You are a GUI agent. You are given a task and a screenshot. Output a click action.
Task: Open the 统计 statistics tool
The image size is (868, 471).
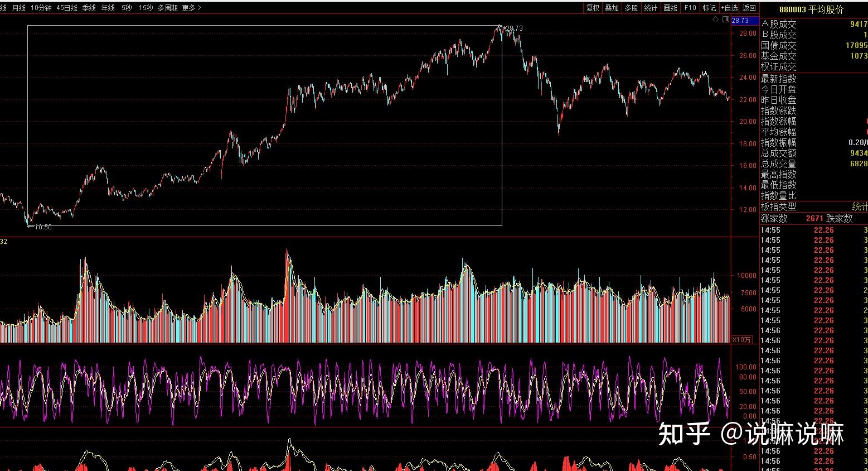point(651,8)
